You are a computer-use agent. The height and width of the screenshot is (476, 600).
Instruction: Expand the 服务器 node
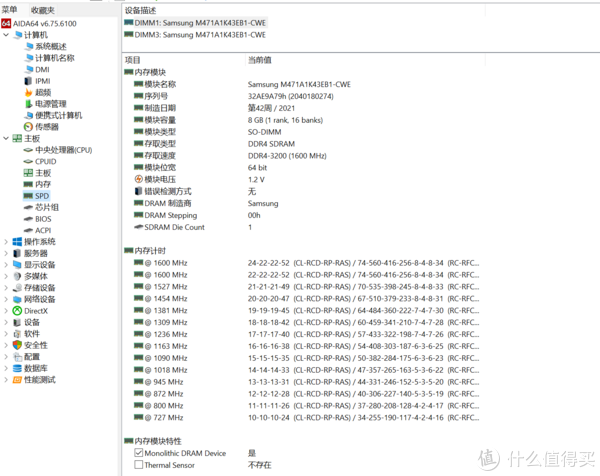[x=6, y=253]
